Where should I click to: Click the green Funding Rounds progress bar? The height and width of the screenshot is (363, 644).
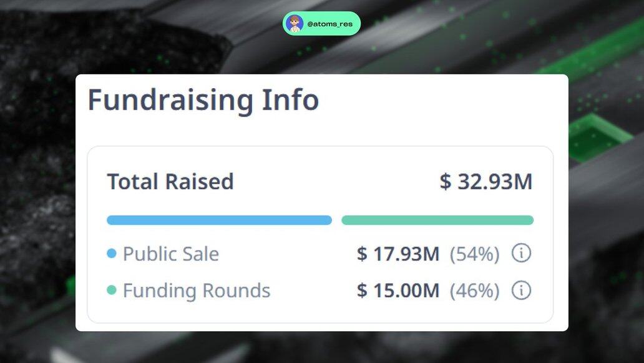tap(437, 220)
